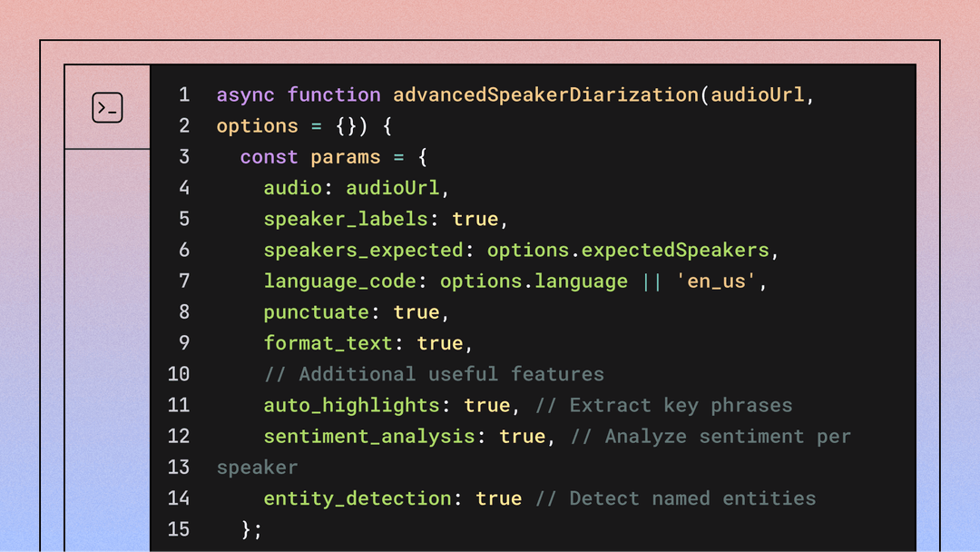
Task: Select the const keyword on line 3
Action: (x=269, y=156)
